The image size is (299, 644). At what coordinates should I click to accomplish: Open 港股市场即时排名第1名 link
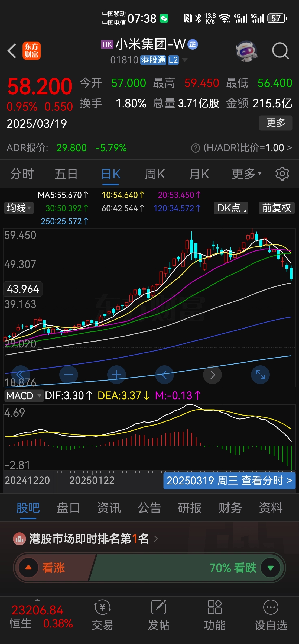(x=89, y=539)
